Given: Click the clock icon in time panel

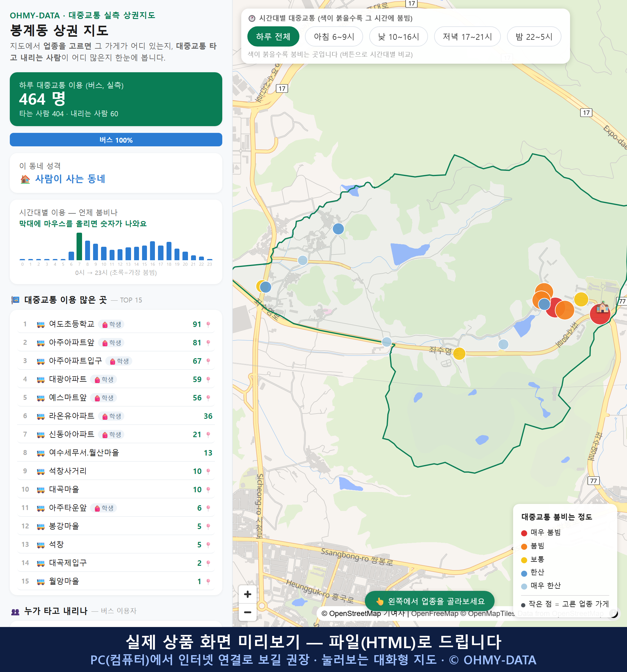Looking at the screenshot, I should pyautogui.click(x=252, y=18).
